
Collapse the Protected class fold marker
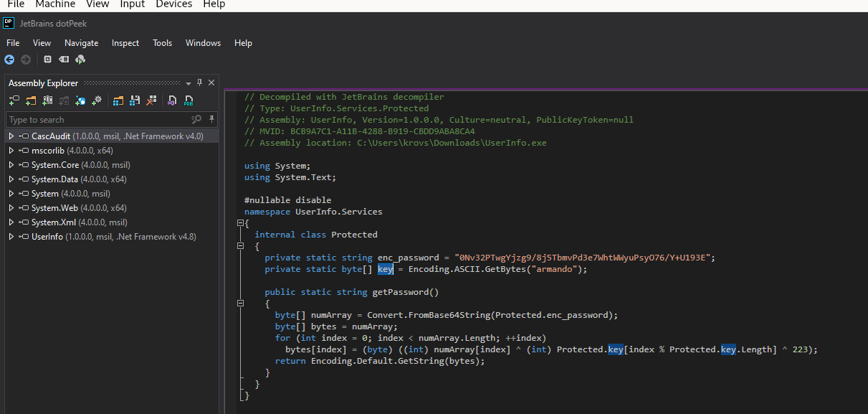240,246
